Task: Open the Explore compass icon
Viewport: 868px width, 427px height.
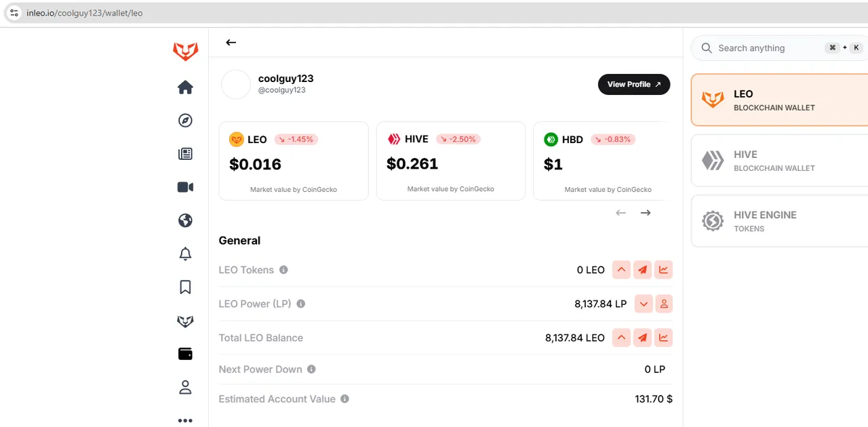Action: pyautogui.click(x=185, y=121)
